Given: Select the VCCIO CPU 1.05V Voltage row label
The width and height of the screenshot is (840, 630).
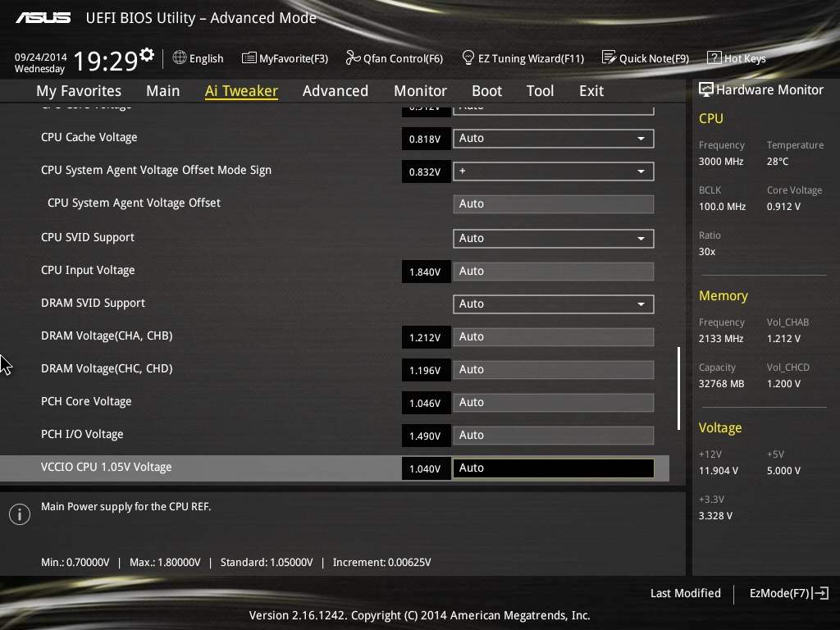Looking at the screenshot, I should (x=106, y=467).
